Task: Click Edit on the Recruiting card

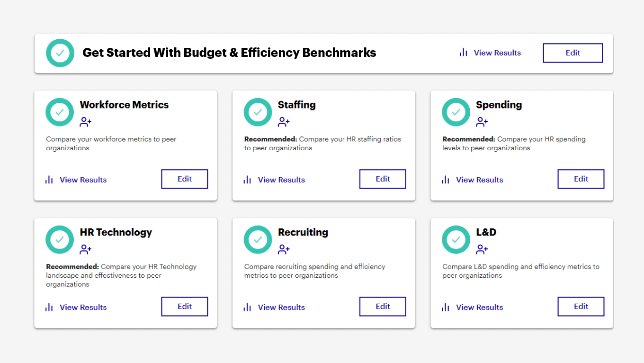Action: tap(383, 306)
